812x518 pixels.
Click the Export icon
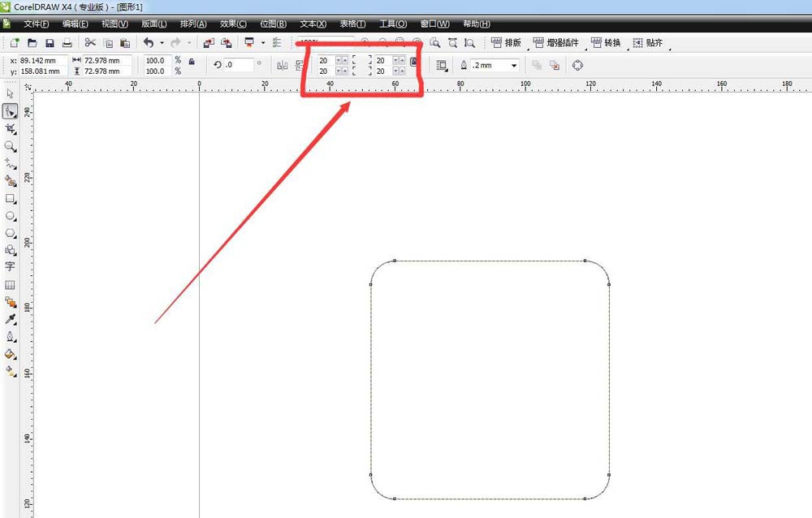(x=227, y=43)
